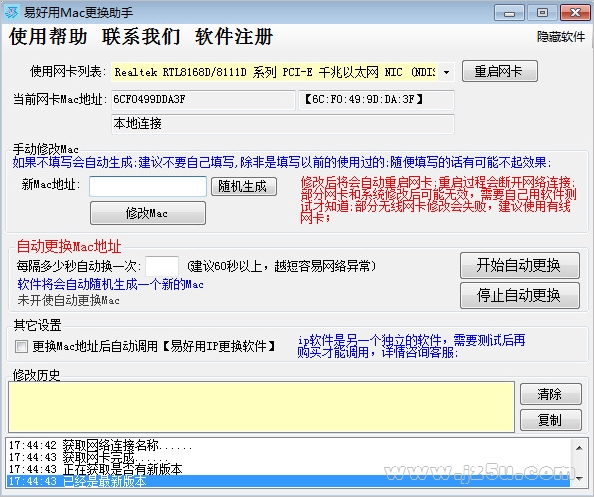Close the 易好用Mac更换助手 window

click(575, 13)
